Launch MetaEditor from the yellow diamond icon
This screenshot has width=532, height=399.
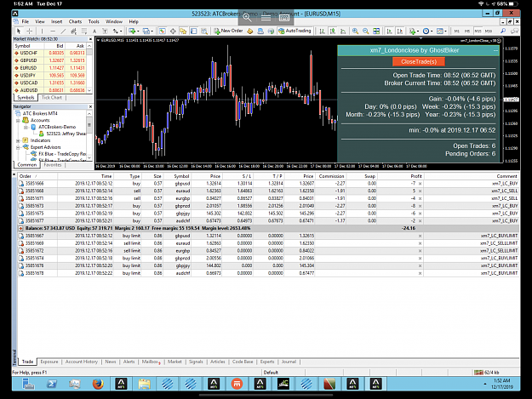(x=250, y=31)
